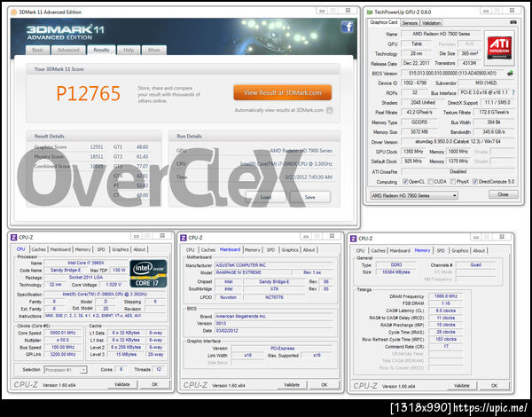Open the Processor #1 selection dropdown
532x417 pixels.
point(66,370)
